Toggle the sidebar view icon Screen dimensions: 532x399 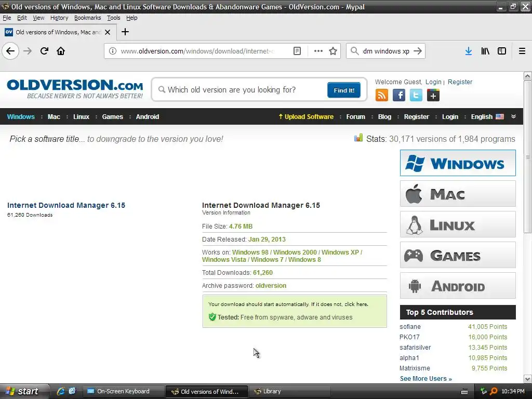[x=502, y=51]
